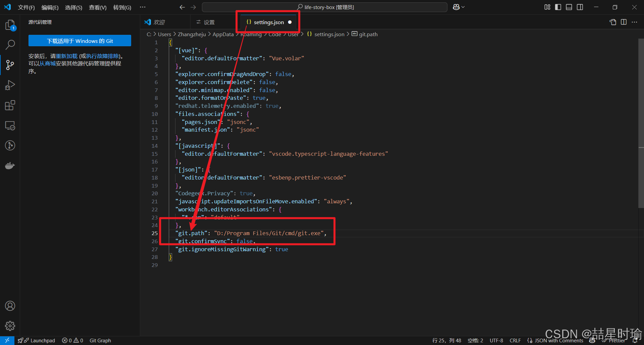
Task: Open the 查看(V) menu
Action: click(98, 7)
